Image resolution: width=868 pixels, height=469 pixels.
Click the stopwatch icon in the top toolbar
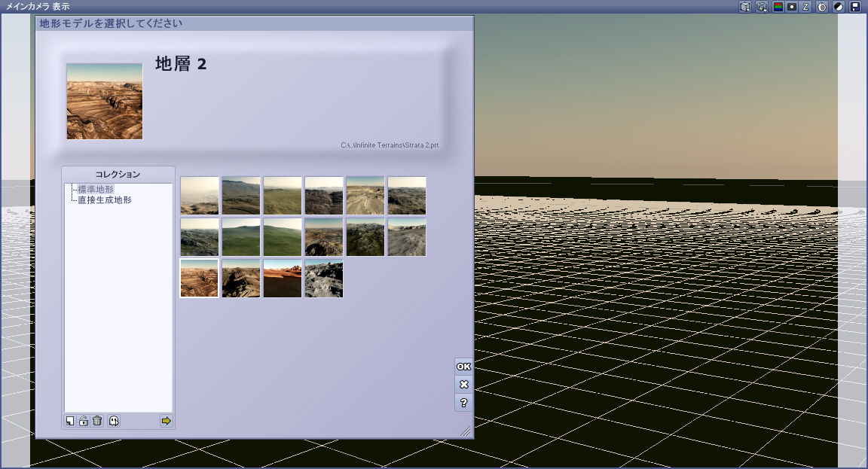[x=822, y=7]
